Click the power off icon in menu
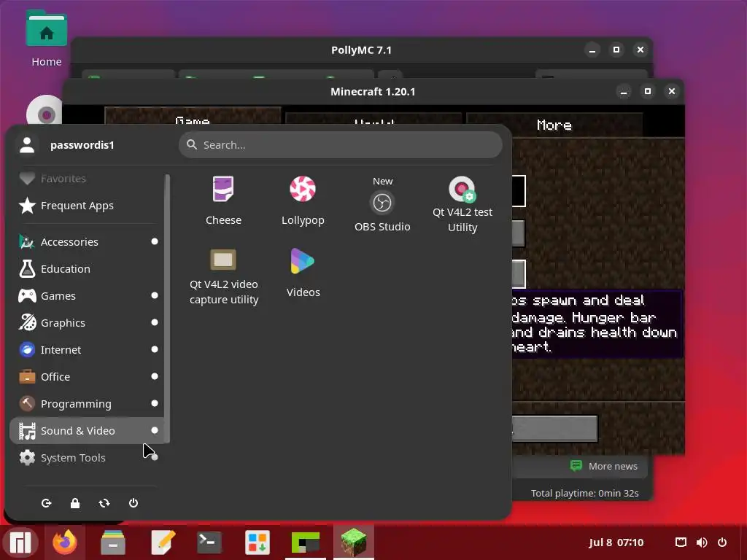 click(x=133, y=503)
